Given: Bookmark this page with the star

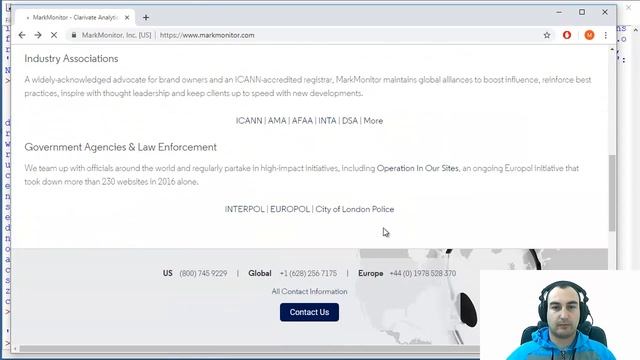Looking at the screenshot, I should pyautogui.click(x=547, y=35).
